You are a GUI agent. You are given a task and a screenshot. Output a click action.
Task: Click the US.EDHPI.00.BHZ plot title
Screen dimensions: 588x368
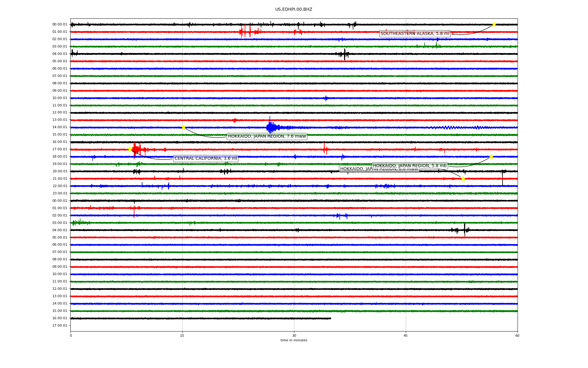(x=293, y=10)
